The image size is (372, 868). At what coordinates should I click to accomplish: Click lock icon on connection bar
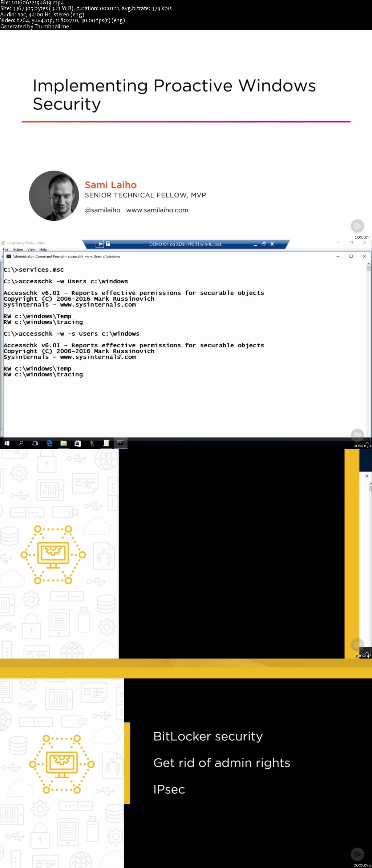(108, 244)
